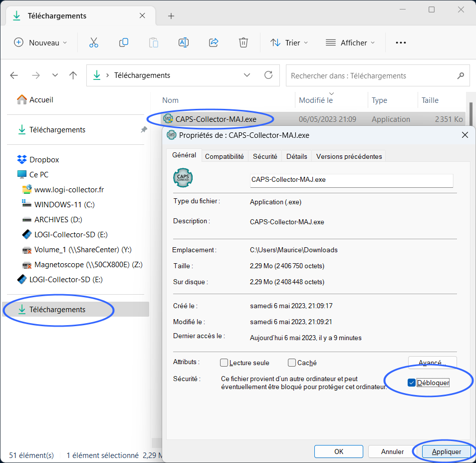
Task: Switch to the Compatibilité tab
Action: (x=225, y=156)
